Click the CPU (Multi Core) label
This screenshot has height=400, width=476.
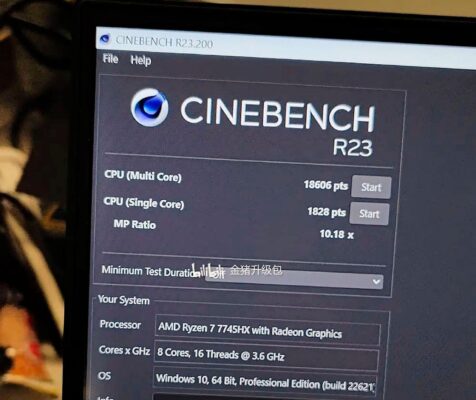click(143, 176)
